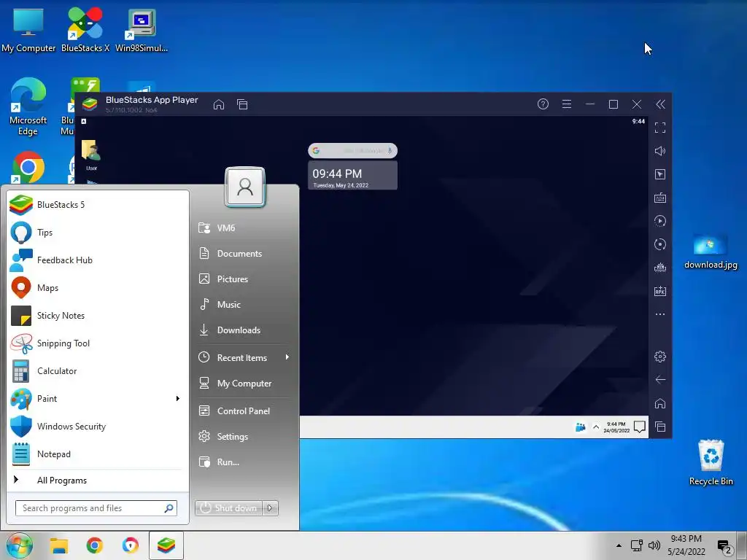Click Chrome icon on taskbar
The image size is (747, 560).
pyautogui.click(x=94, y=545)
